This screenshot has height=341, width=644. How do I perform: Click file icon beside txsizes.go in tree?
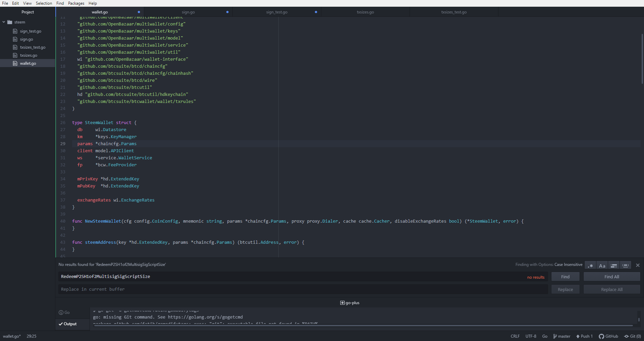[x=15, y=55]
